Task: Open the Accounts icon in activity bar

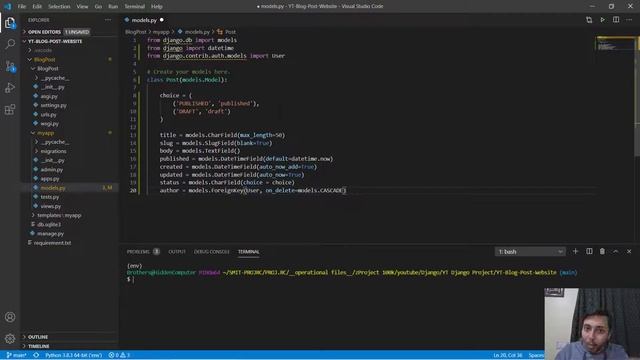Action: click(10, 317)
